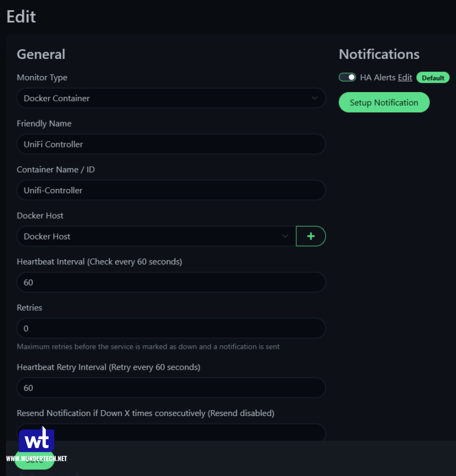Click the Monitor Type dropdown chevron arrow

[315, 98]
